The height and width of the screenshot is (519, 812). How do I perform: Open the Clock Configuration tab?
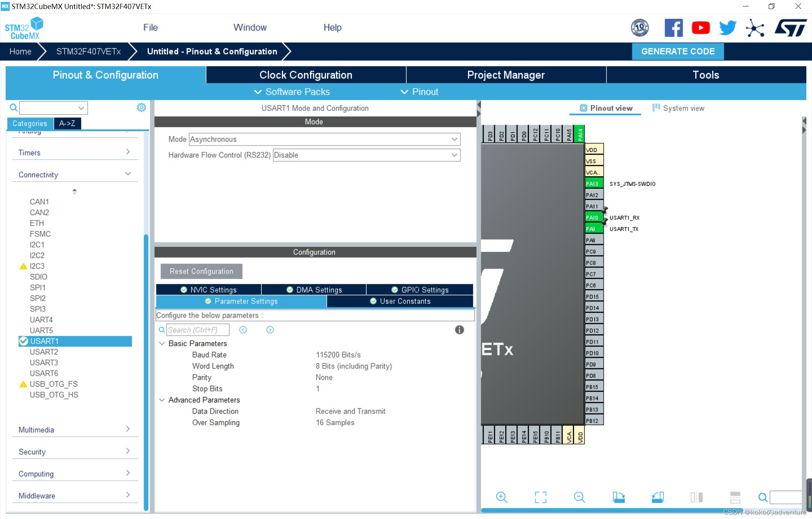pos(306,75)
